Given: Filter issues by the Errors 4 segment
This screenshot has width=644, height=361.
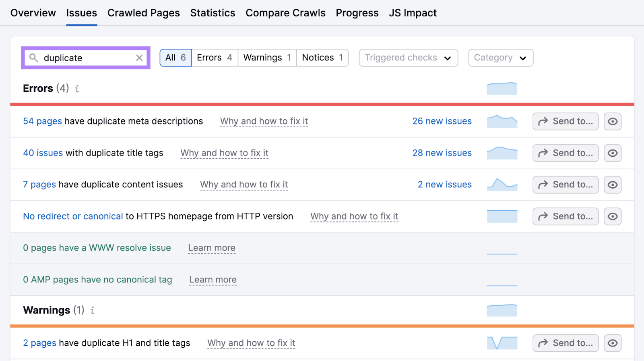Looking at the screenshot, I should pyautogui.click(x=215, y=58).
